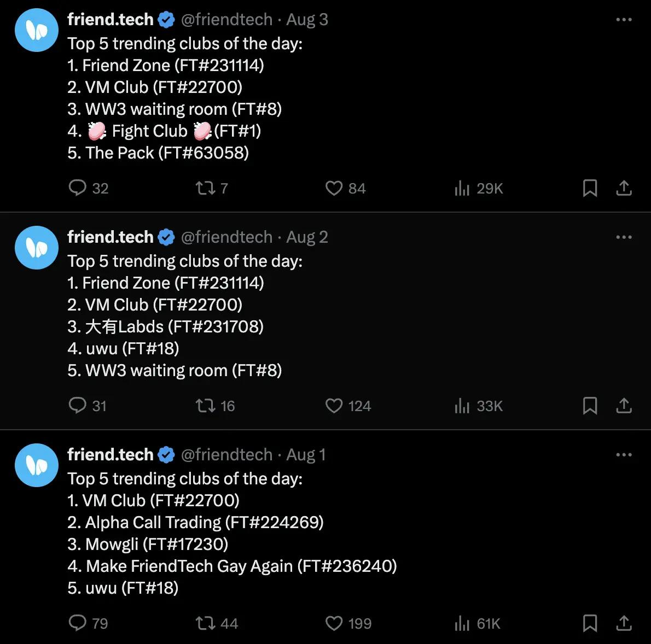The height and width of the screenshot is (644, 651).
Task: Like the Aug 3 tweet
Action: coord(334,188)
